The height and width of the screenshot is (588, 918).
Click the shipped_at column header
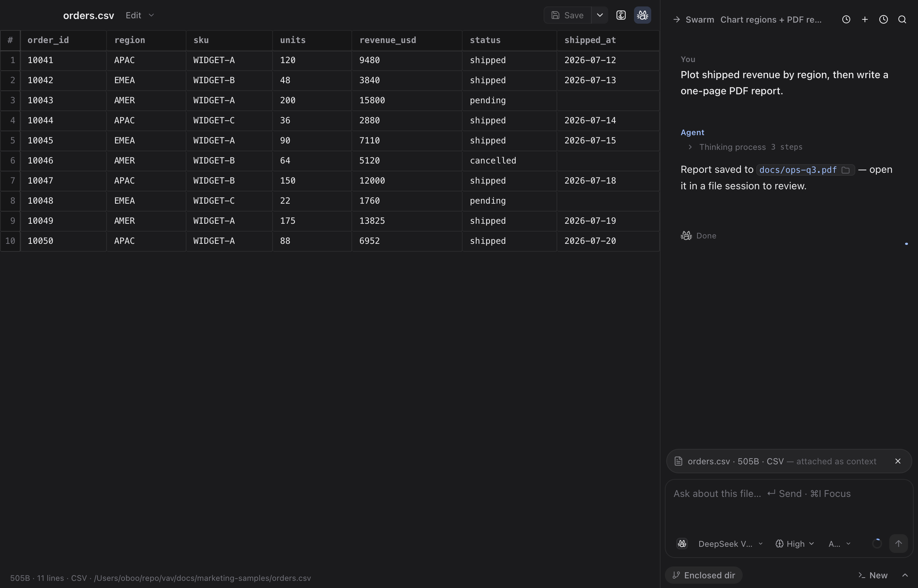pos(608,40)
